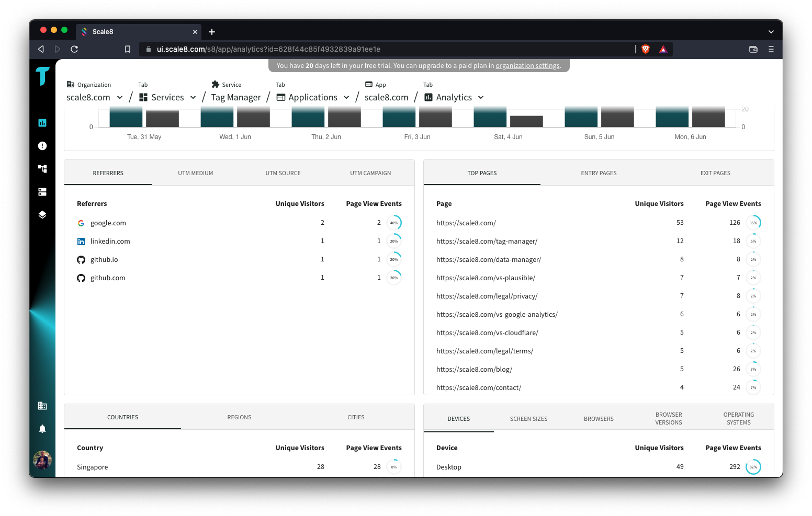The height and width of the screenshot is (516, 812).
Task: Click the https://scale8.com/contact/ row
Action: 599,387
